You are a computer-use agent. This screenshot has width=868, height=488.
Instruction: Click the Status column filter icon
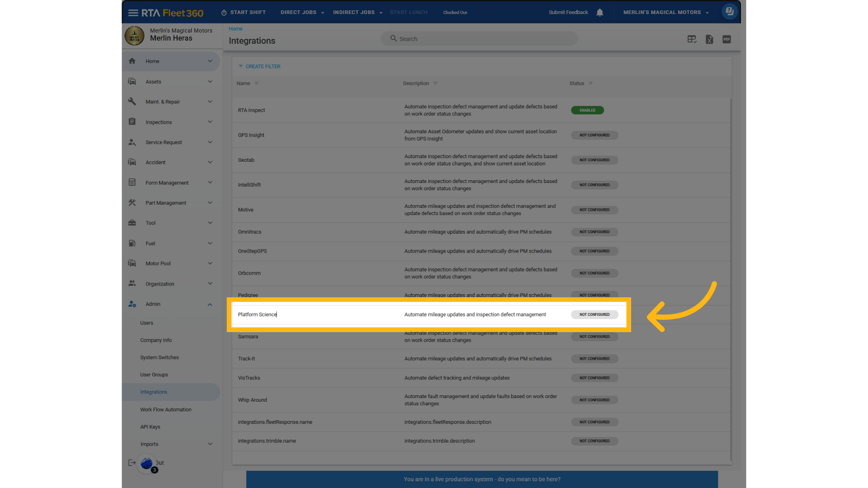[590, 84]
